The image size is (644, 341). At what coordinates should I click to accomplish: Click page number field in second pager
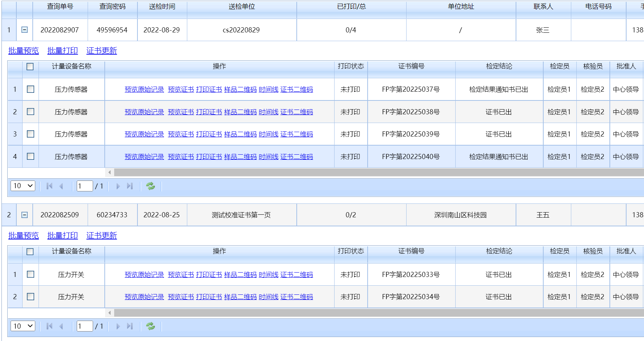[x=84, y=326]
